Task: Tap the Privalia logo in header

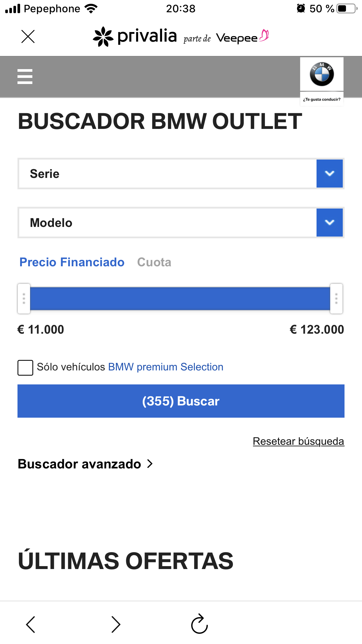Action: tap(135, 37)
